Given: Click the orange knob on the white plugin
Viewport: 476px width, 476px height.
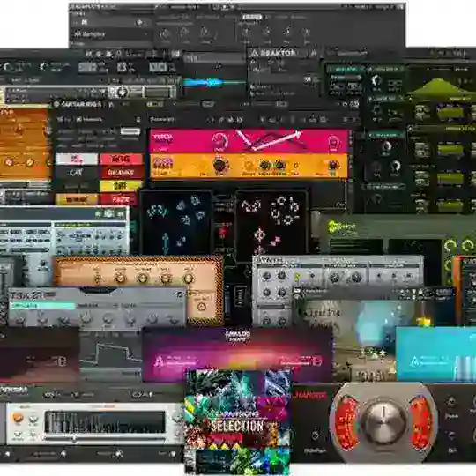Looking at the screenshot, I should (x=18, y=419).
